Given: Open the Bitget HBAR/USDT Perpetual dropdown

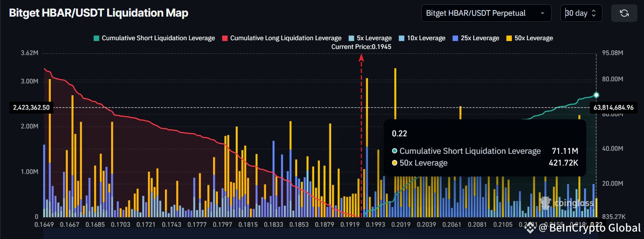Looking at the screenshot, I should 486,13.
